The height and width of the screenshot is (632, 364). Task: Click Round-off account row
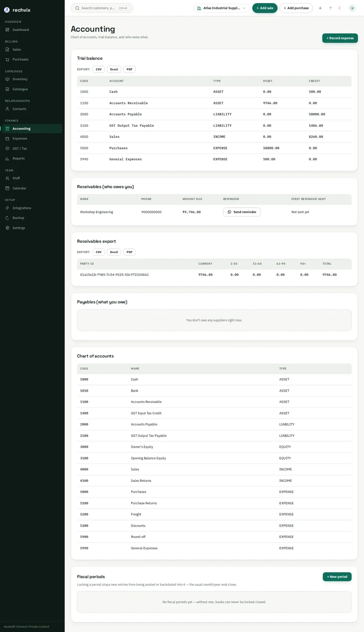(x=214, y=537)
